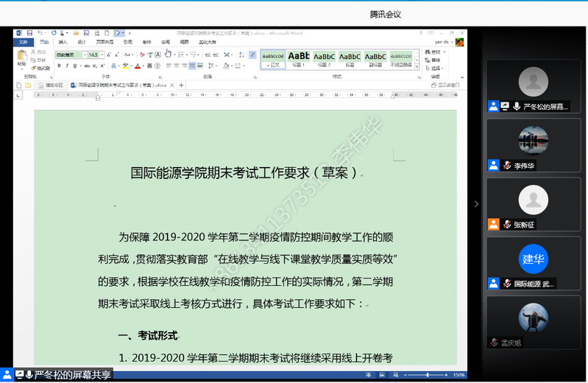Switch to the View (视图) ribbon tab
Image resolution: width=588 pixels, height=383 pixels.
(x=184, y=42)
